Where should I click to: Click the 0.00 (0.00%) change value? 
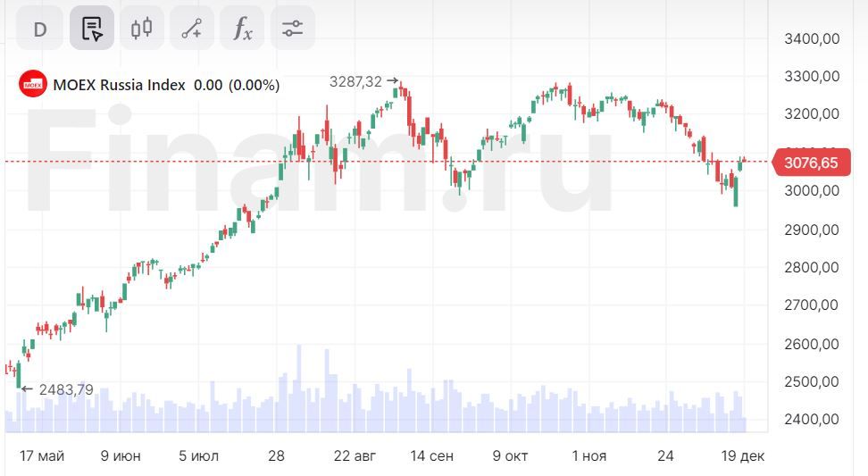pos(237,85)
